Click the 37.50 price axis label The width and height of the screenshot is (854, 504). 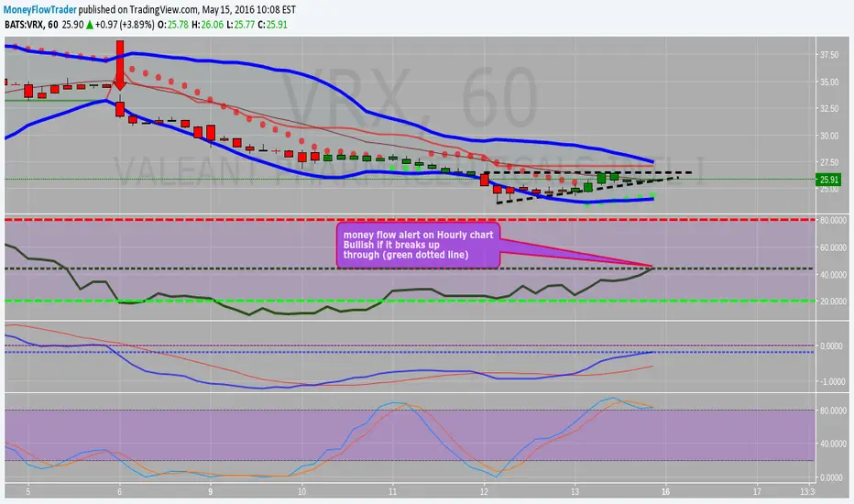coord(829,55)
